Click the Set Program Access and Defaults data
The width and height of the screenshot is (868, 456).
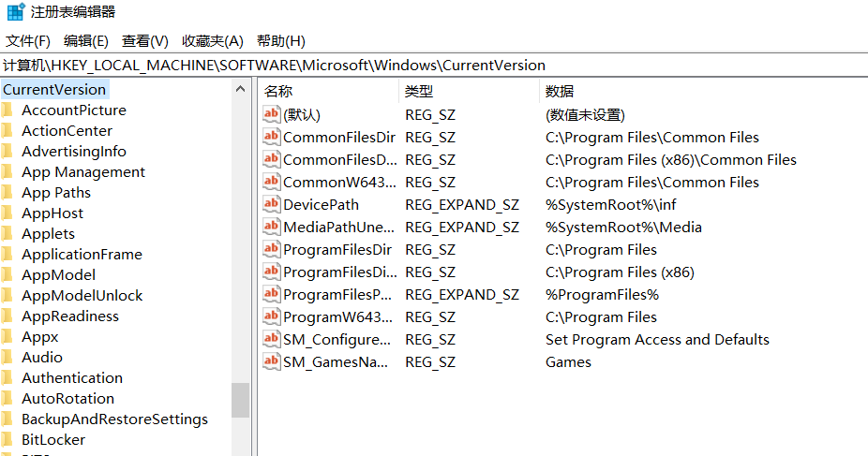tap(657, 339)
